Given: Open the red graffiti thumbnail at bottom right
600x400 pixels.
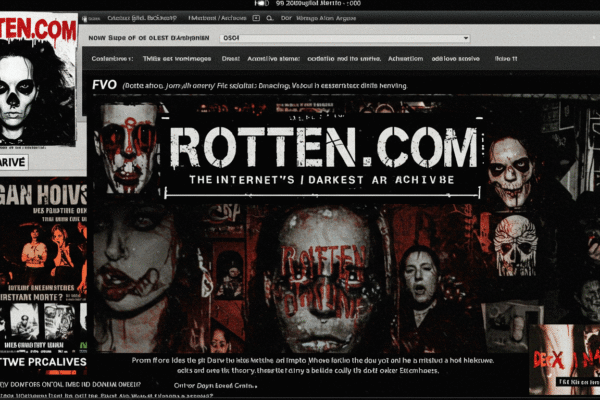Looking at the screenshot, I should (564, 359).
